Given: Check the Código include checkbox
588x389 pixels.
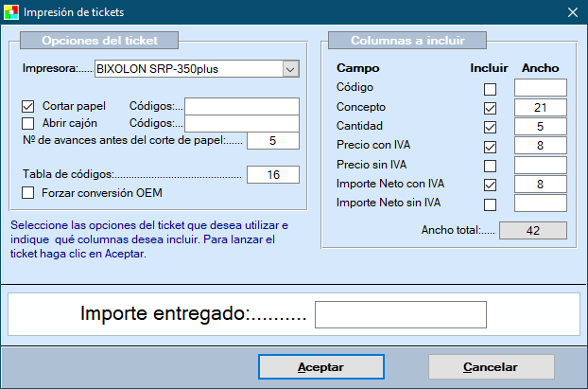Looking at the screenshot, I should coord(490,89).
